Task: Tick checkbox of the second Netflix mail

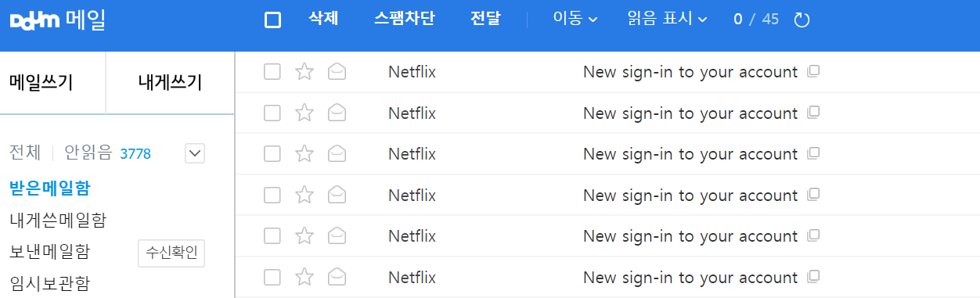Action: point(272,113)
